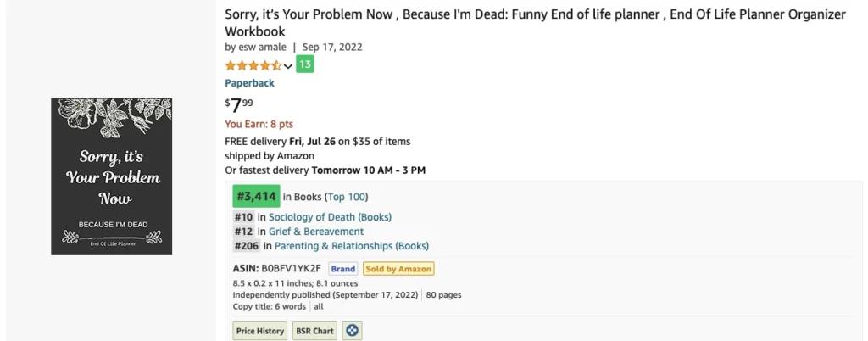
Task: Open the Top 100 books link
Action: [346, 197]
